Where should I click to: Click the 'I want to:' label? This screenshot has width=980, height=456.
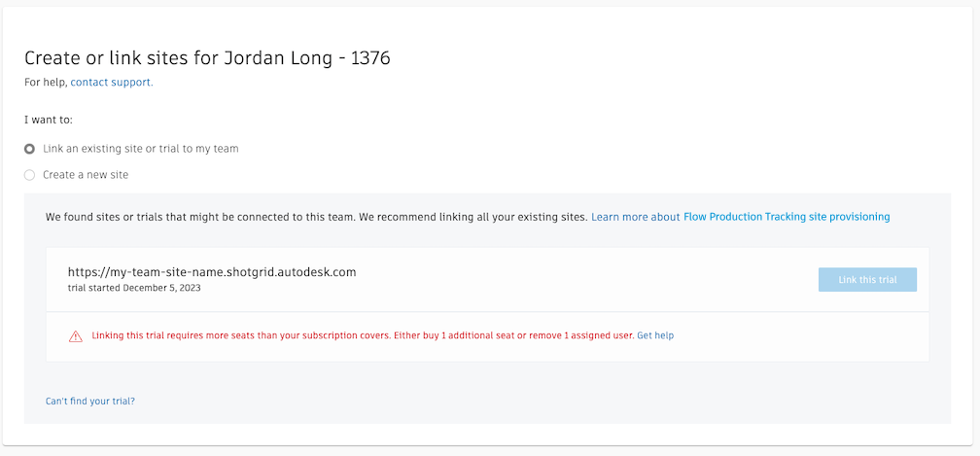pyautogui.click(x=49, y=120)
